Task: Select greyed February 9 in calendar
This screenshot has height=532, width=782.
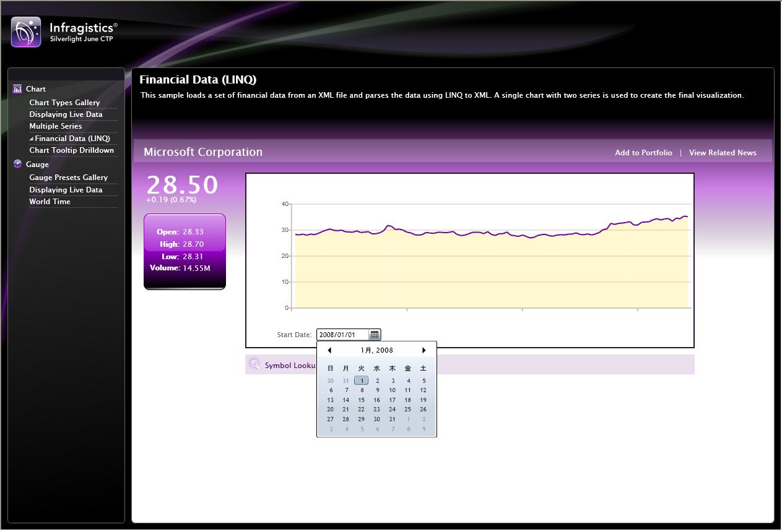Action: [424, 429]
